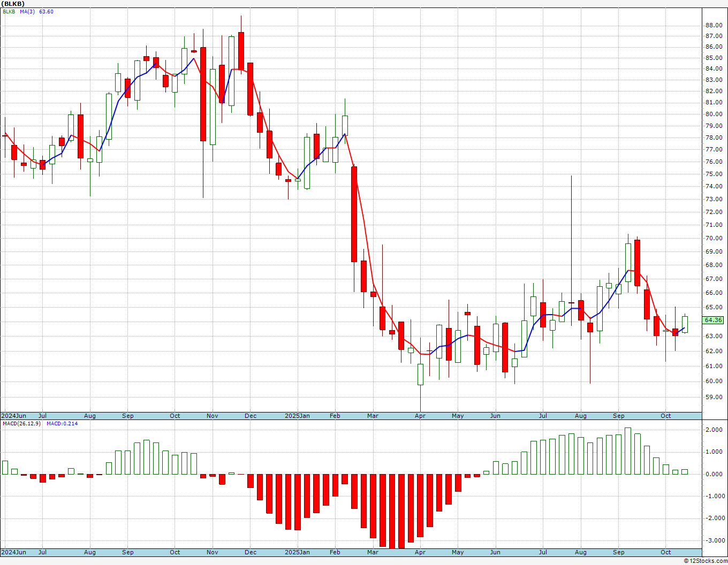728x565 pixels.
Task: Select the tallest green MACD histogram bar
Action: click(x=628, y=451)
